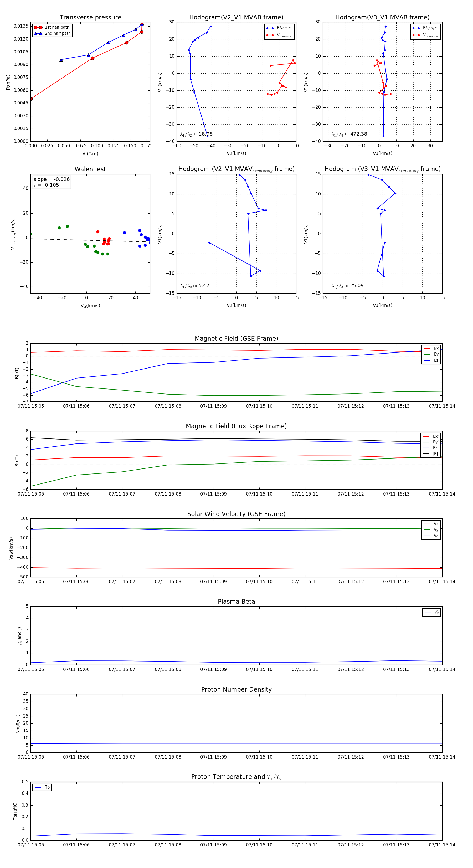Viewport: 473px width, 868px height.
Task: Select the "By'" legend entry
Action: 431,442
